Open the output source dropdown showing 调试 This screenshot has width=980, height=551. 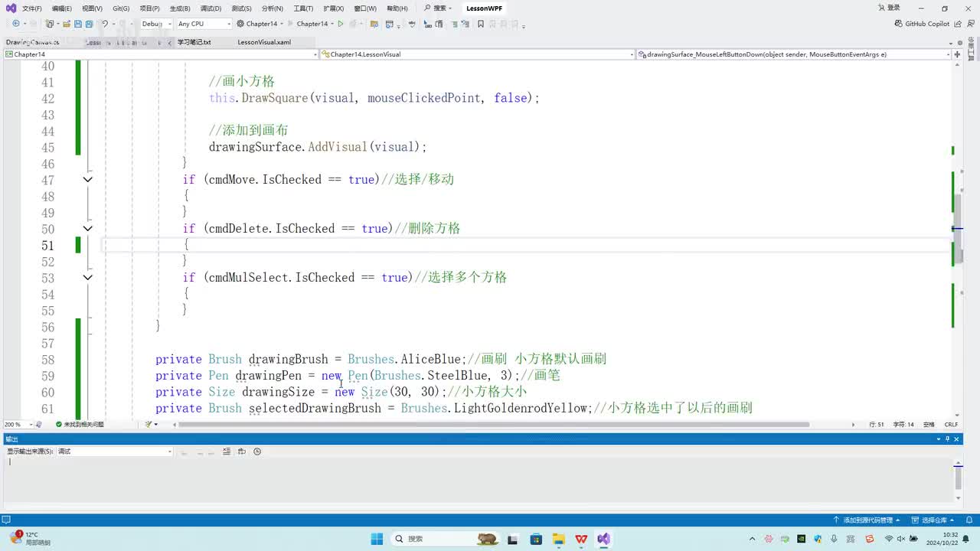click(115, 452)
